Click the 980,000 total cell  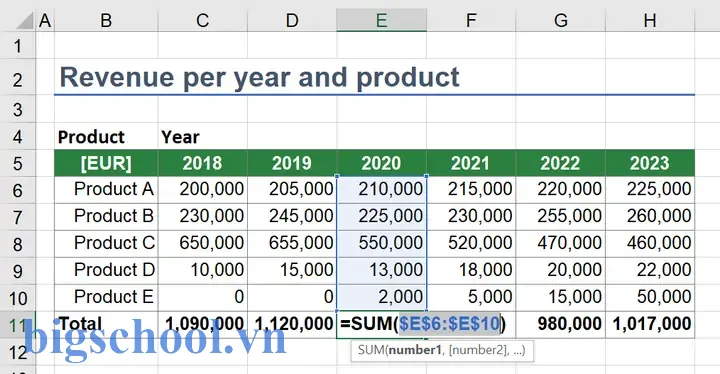[561, 324]
